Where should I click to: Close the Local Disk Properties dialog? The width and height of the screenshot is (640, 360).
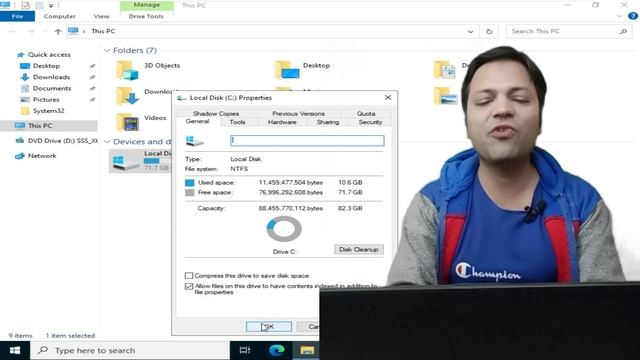388,98
